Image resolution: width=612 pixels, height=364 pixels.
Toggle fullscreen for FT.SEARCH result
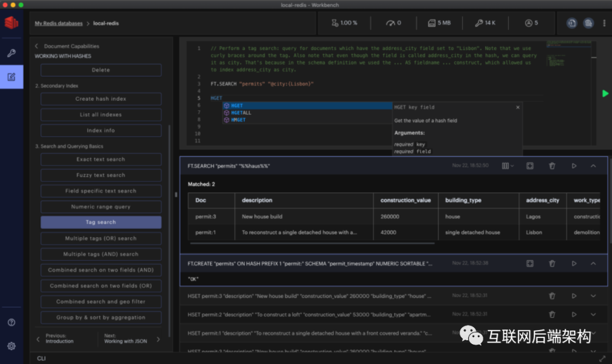[530, 166]
